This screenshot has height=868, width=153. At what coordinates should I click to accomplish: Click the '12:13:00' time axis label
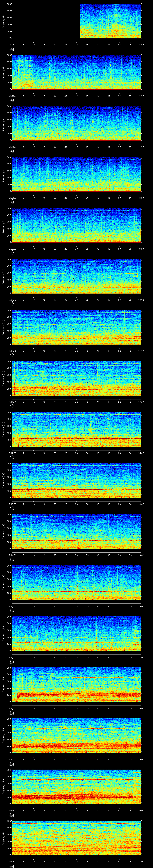[x=12, y=504]
